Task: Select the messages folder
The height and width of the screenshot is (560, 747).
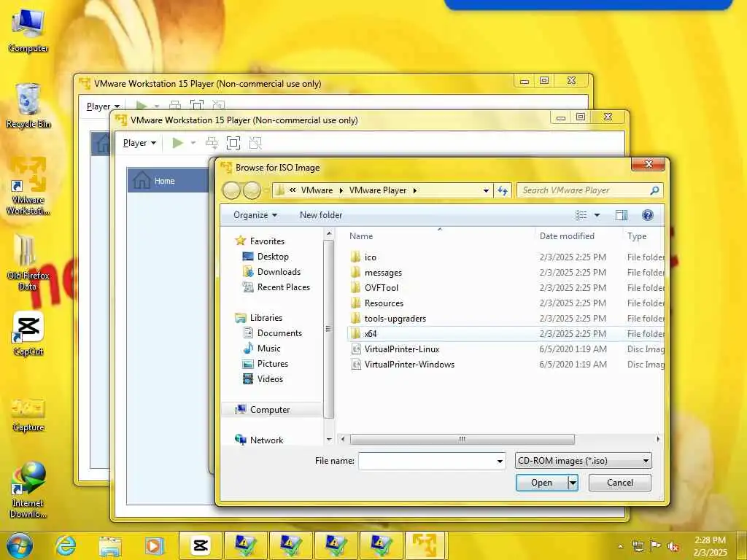Action: click(x=383, y=273)
